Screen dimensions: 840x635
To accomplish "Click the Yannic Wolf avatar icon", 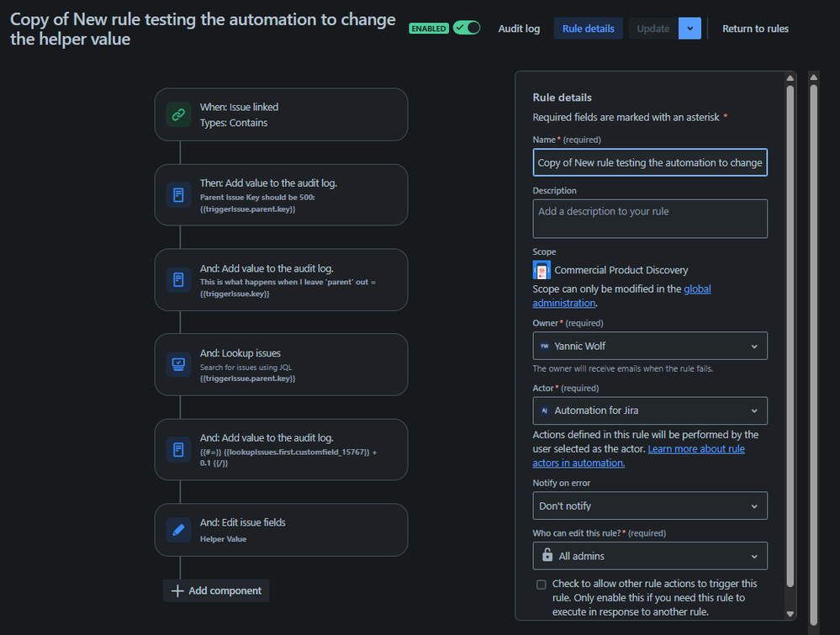I will pos(545,347).
